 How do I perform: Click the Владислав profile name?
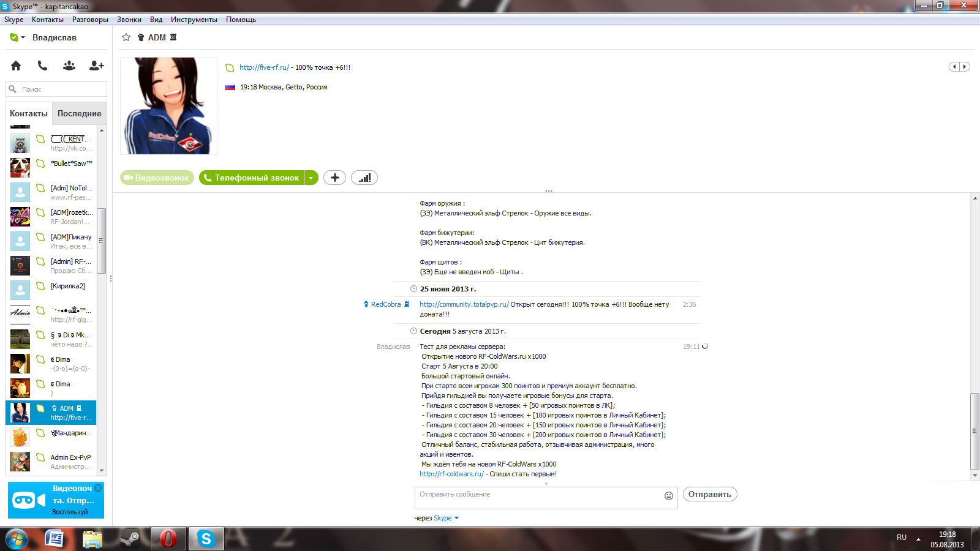tap(55, 37)
